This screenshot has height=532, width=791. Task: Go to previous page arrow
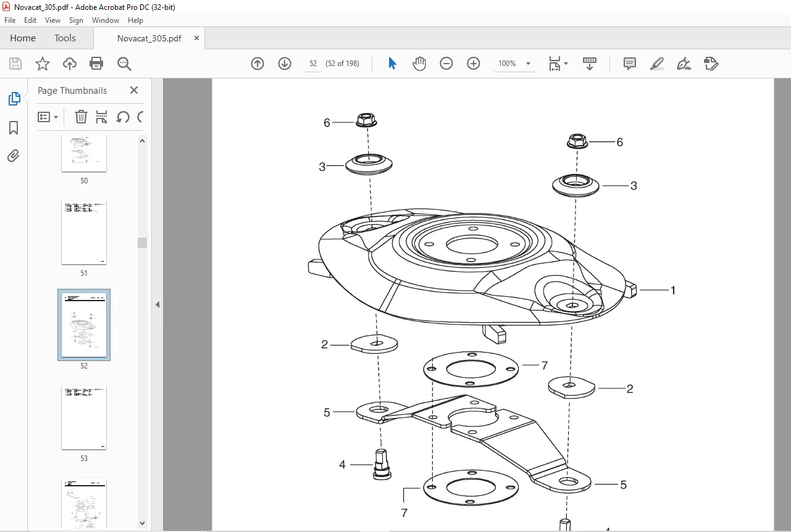pos(257,64)
